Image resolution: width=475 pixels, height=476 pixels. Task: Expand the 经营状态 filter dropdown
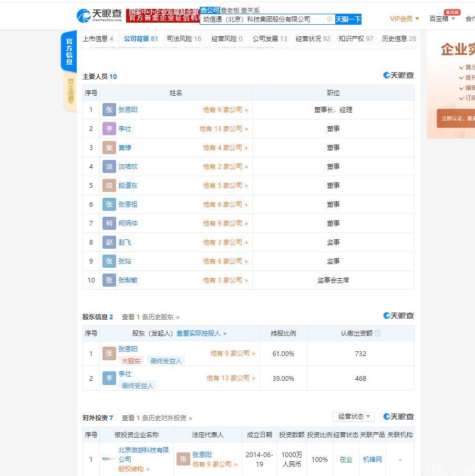coord(354,417)
